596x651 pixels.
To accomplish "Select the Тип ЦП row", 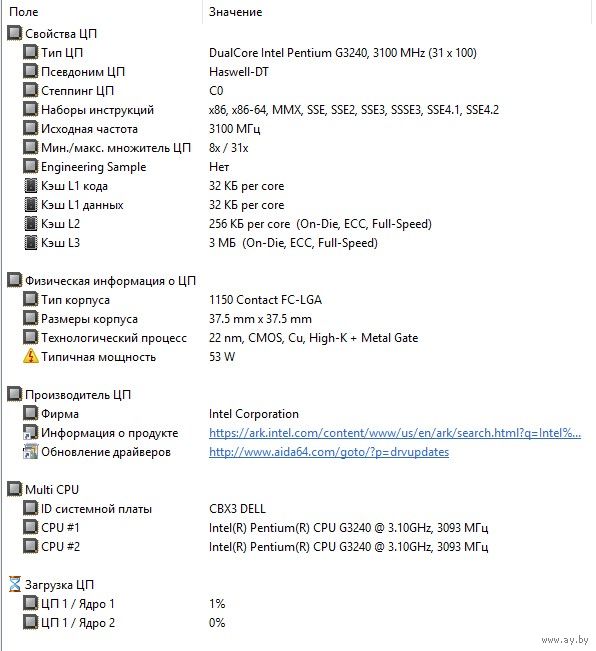I will coord(297,52).
